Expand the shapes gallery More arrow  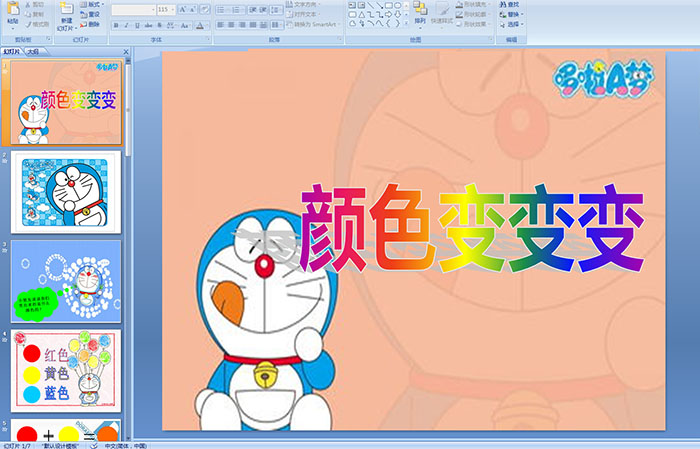coord(406,24)
